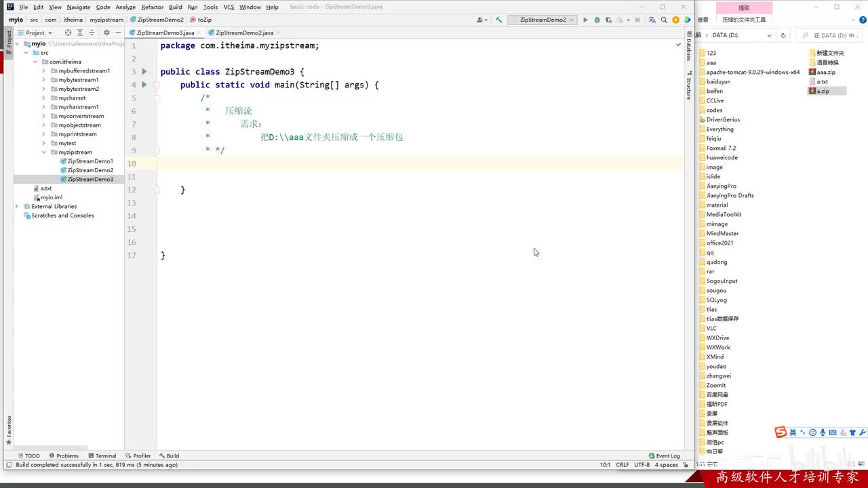The image size is (868, 488).
Task: Click toZip in the navigation breadcrumb
Action: click(x=201, y=20)
